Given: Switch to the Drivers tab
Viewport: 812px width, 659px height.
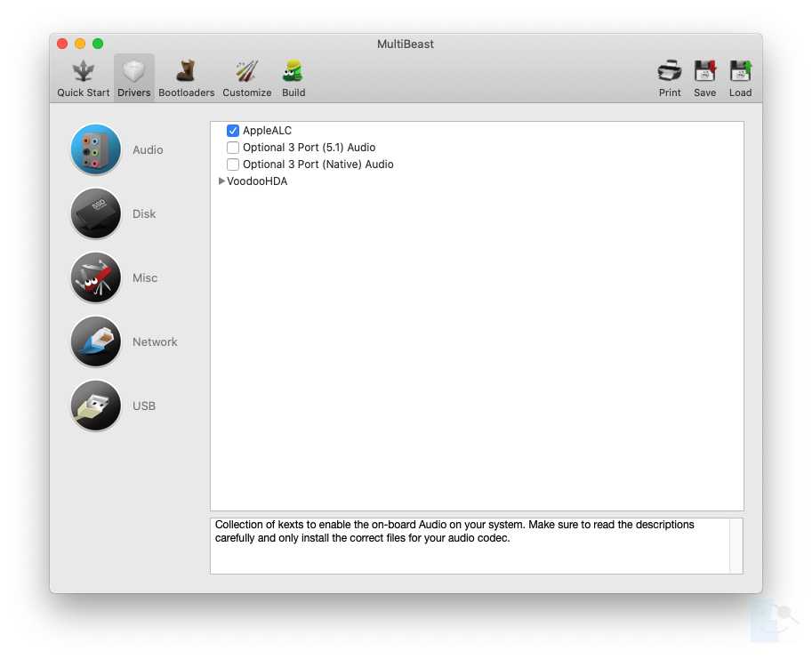Looking at the screenshot, I should click(x=133, y=78).
